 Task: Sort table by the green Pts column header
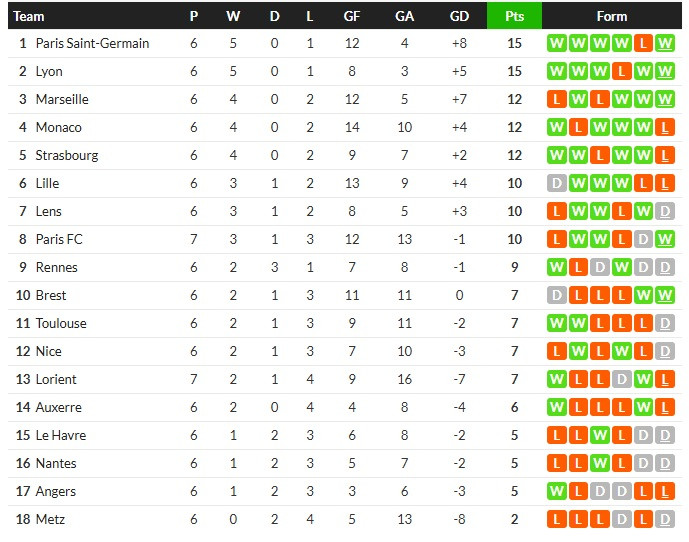pyautogui.click(x=514, y=16)
